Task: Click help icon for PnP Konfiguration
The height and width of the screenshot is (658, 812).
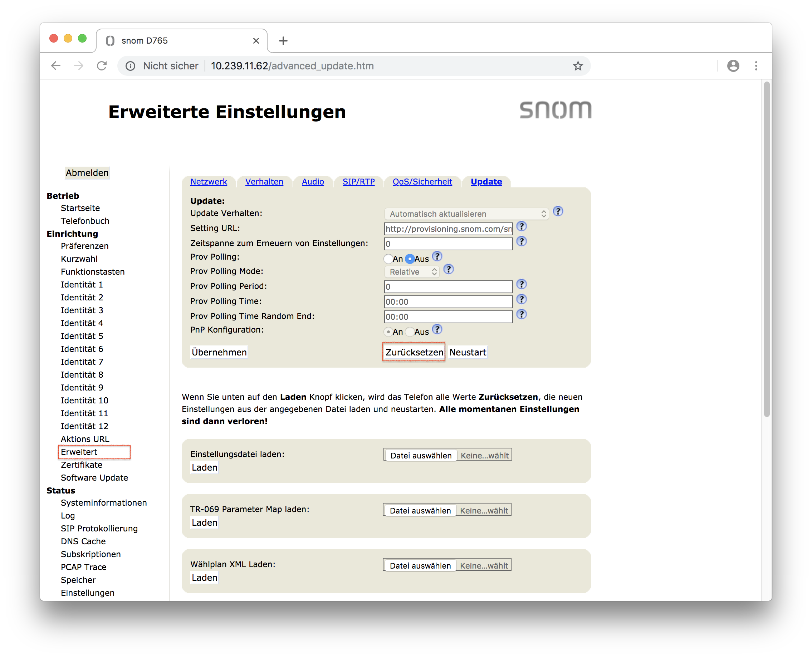Action: tap(437, 329)
